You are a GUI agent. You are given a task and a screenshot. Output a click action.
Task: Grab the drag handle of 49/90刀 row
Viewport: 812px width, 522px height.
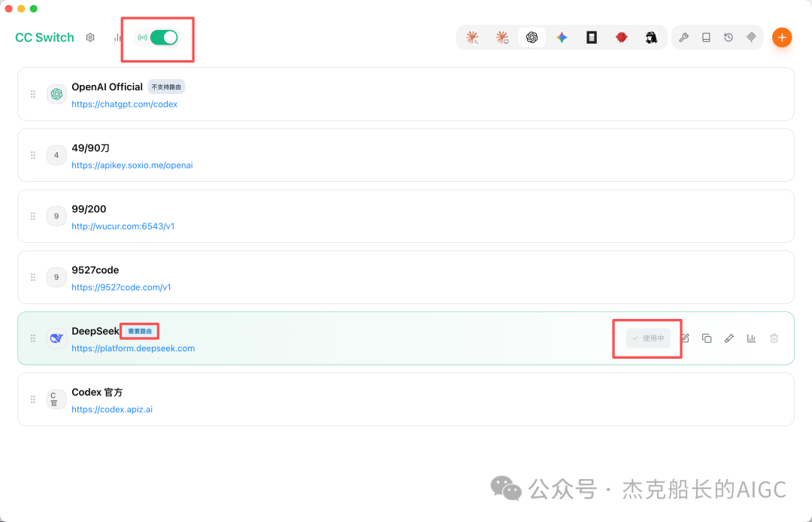tap(32, 155)
